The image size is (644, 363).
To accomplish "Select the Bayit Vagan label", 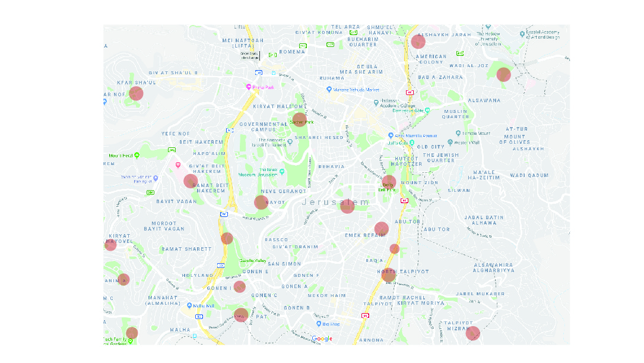I will coord(176,201).
